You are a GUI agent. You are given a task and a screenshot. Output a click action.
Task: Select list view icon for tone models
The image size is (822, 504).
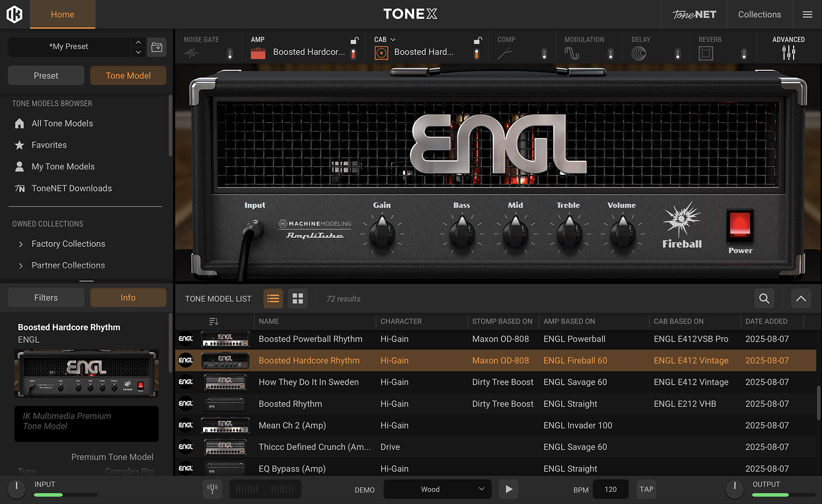pyautogui.click(x=273, y=298)
